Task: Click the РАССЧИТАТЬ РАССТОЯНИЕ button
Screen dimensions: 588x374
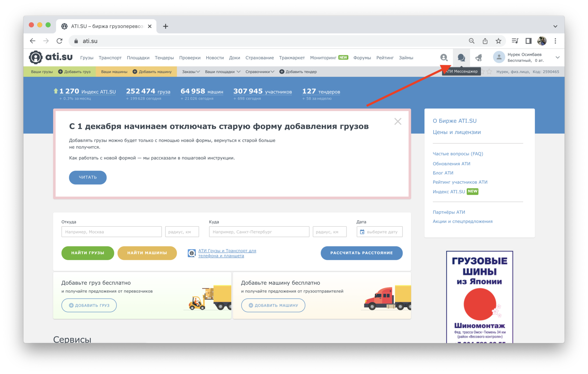Action: 362,253
